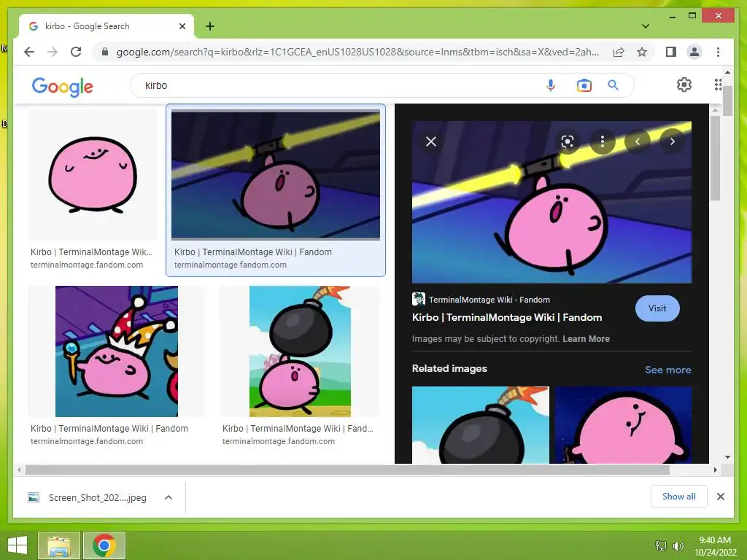
Task: Open the preview's three-dot options menu
Action: click(603, 141)
